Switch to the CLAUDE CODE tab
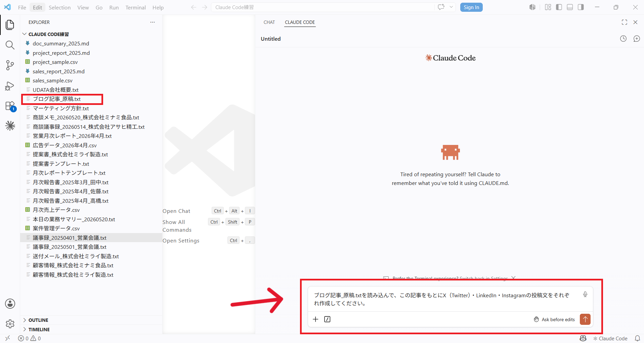Image resolution: width=644 pixels, height=343 pixels. [300, 22]
